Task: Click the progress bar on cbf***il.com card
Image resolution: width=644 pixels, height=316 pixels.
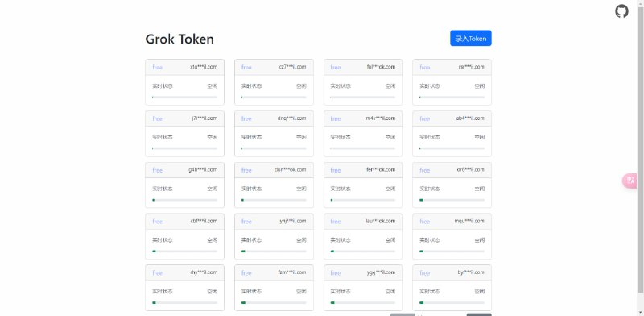Action: (185, 252)
